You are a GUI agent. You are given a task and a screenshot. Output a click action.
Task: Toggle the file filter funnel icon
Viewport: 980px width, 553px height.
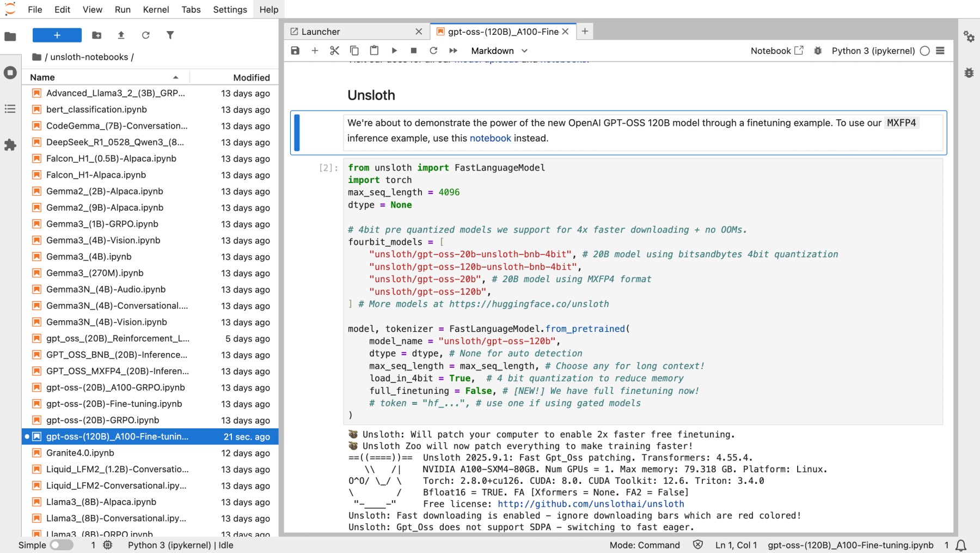pos(170,35)
